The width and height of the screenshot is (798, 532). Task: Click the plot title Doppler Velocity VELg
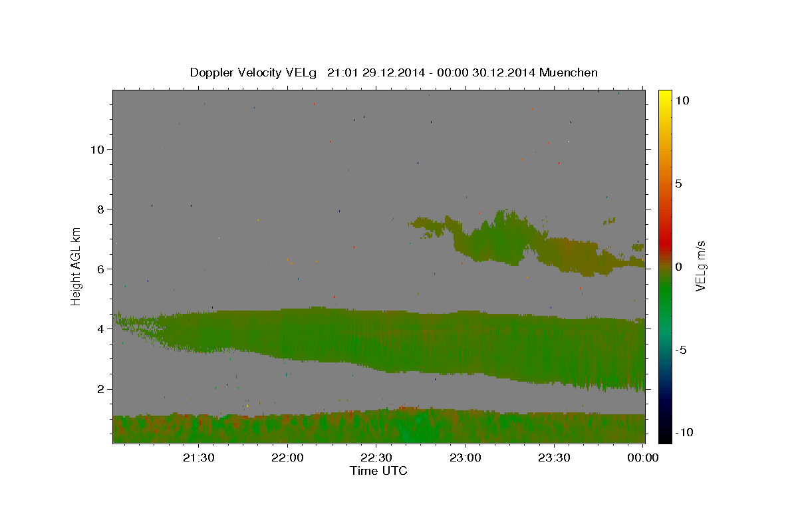[394, 72]
